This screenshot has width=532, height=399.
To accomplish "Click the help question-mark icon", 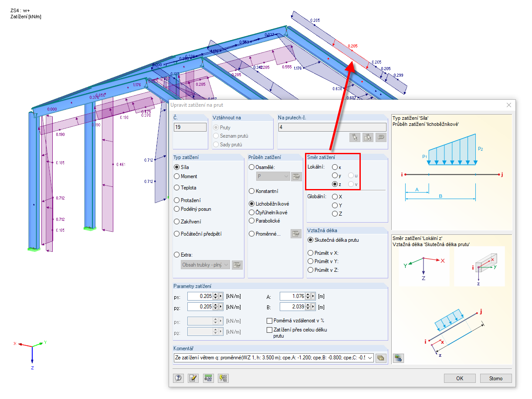I will click(x=179, y=378).
